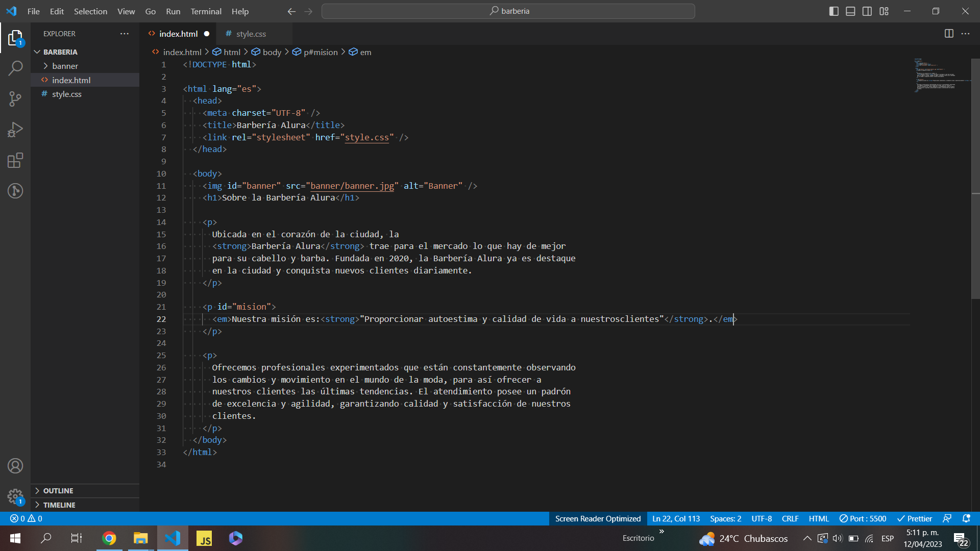Open the Git Graph activity bar icon
980x551 pixels.
click(x=15, y=191)
